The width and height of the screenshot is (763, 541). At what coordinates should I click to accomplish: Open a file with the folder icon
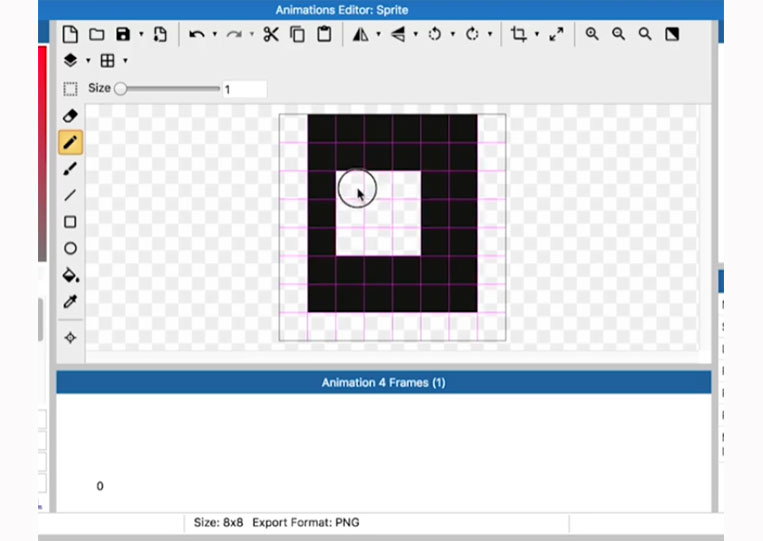pyautogui.click(x=97, y=34)
